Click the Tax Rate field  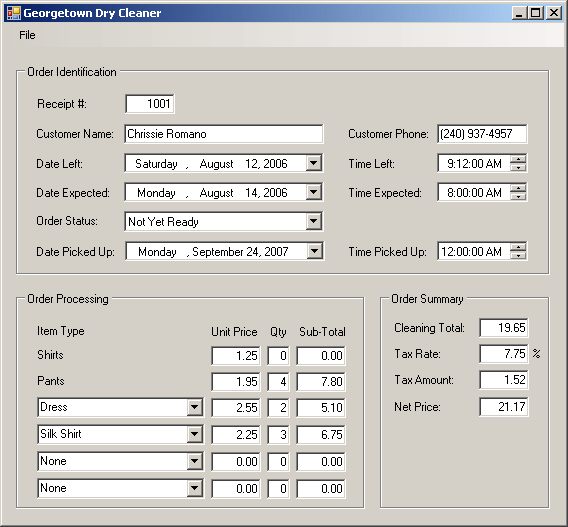point(504,354)
